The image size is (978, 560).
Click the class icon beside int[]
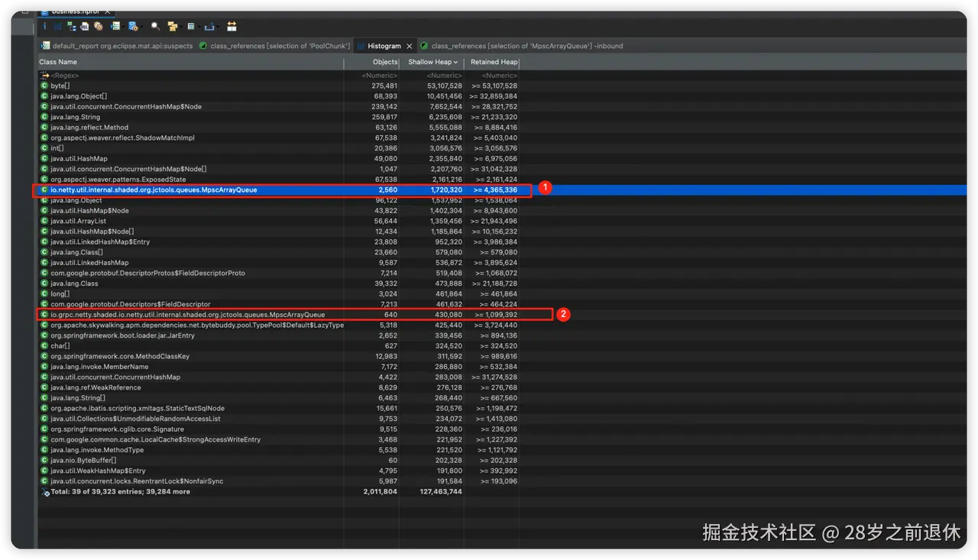pyautogui.click(x=44, y=148)
